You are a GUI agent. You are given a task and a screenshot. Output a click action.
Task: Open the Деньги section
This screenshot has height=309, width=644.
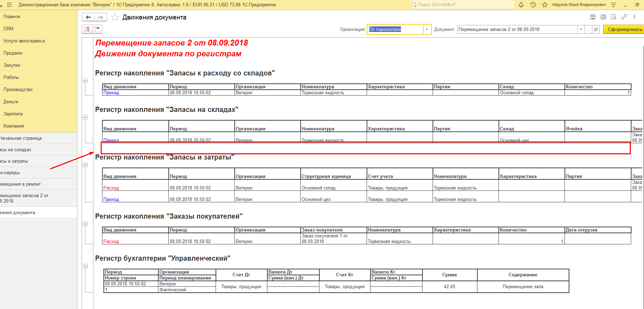[11, 102]
